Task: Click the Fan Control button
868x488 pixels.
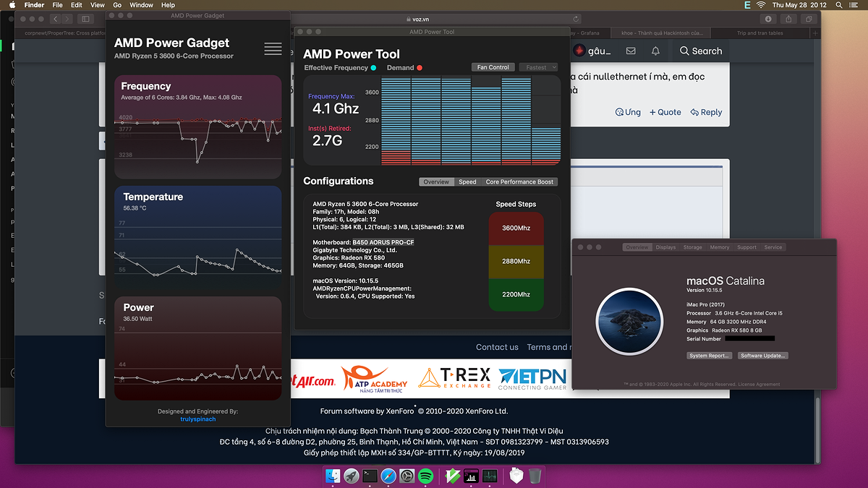Action: click(493, 67)
